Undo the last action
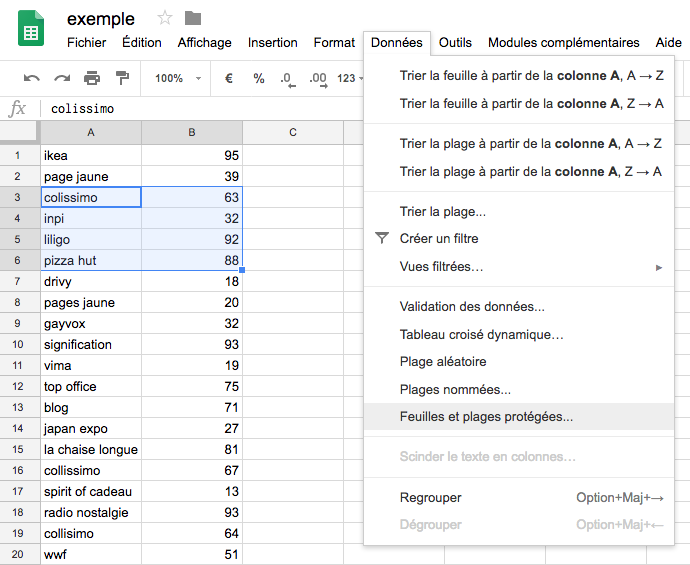The image size is (690, 565). point(32,78)
